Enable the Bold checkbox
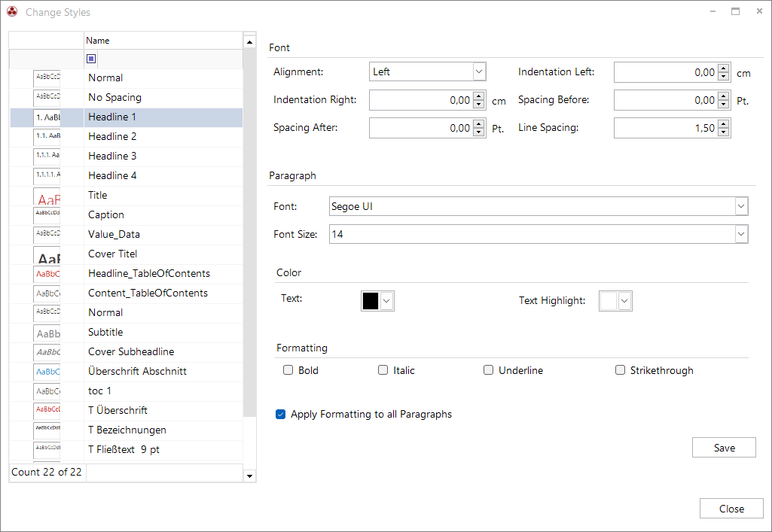This screenshot has width=772, height=532. coord(288,370)
